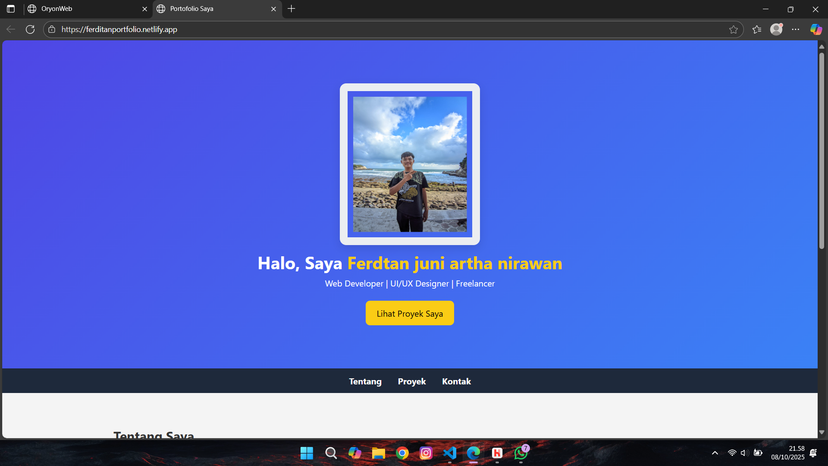Screen dimensions: 828x466
Task: Switch to the Portofolio Saya tab
Action: pos(217,9)
